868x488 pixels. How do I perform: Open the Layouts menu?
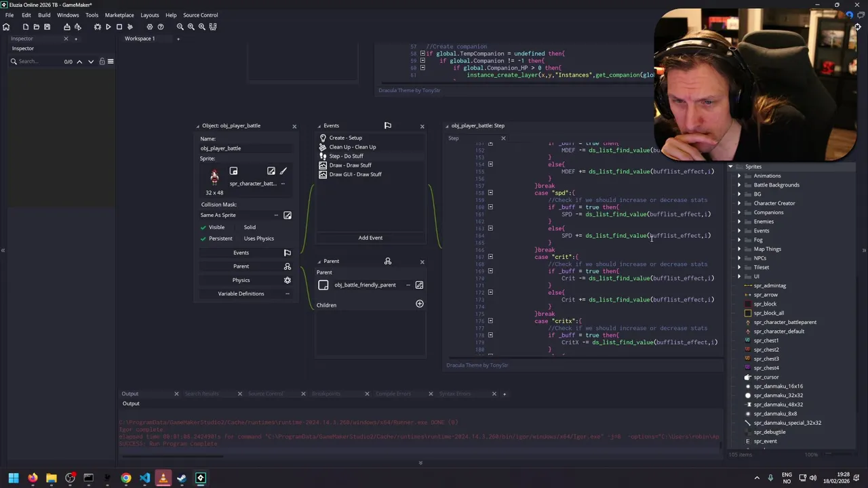(x=150, y=15)
